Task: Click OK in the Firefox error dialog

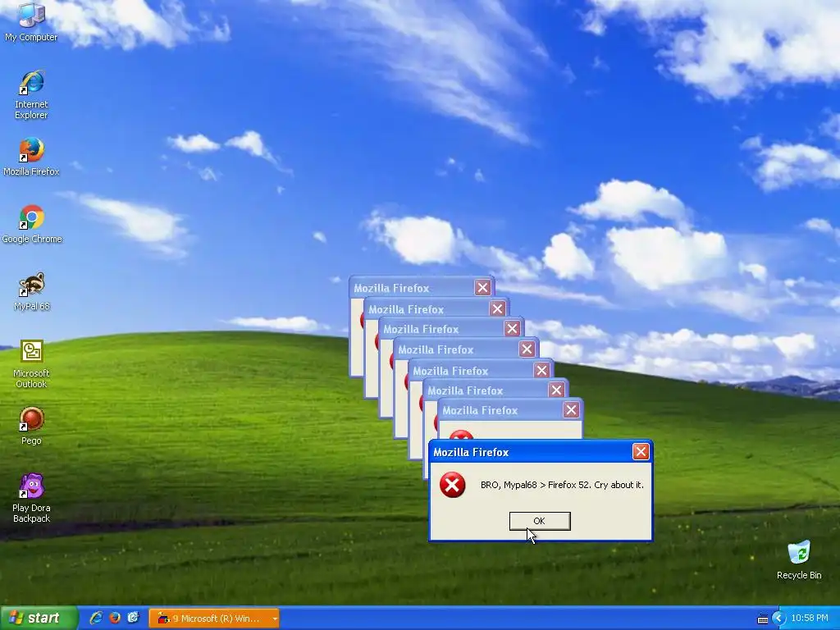Action: [x=540, y=521]
